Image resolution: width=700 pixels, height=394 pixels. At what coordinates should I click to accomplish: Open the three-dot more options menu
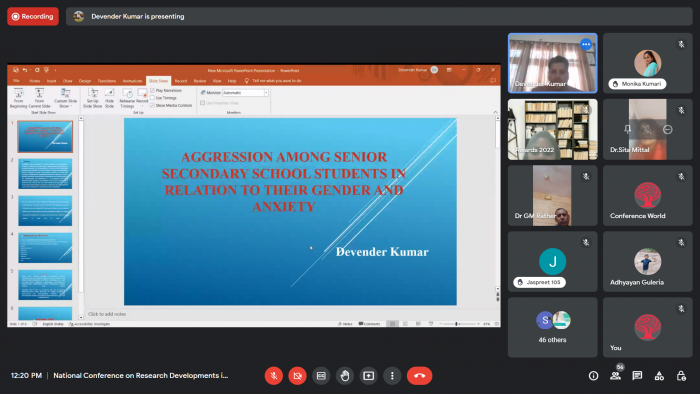[392, 376]
